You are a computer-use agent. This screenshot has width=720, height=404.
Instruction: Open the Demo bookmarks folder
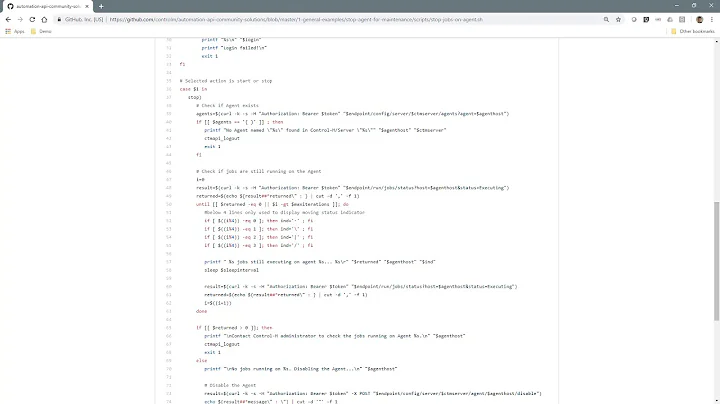click(41, 31)
